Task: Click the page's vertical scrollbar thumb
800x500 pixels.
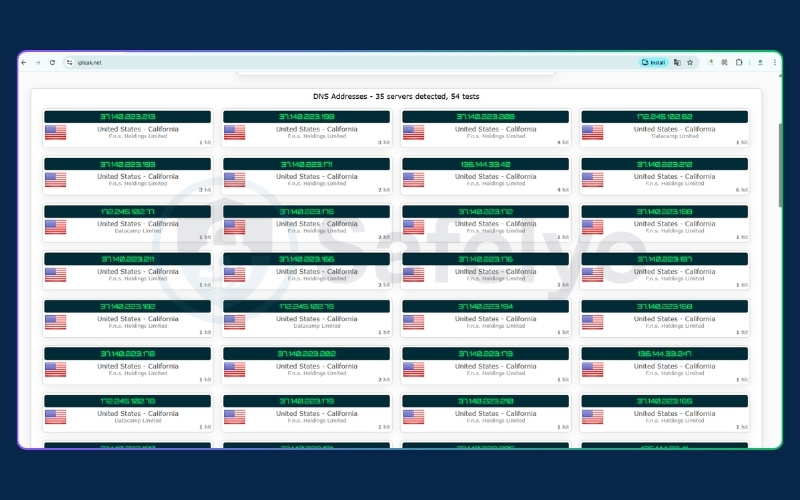Action: coord(780,165)
